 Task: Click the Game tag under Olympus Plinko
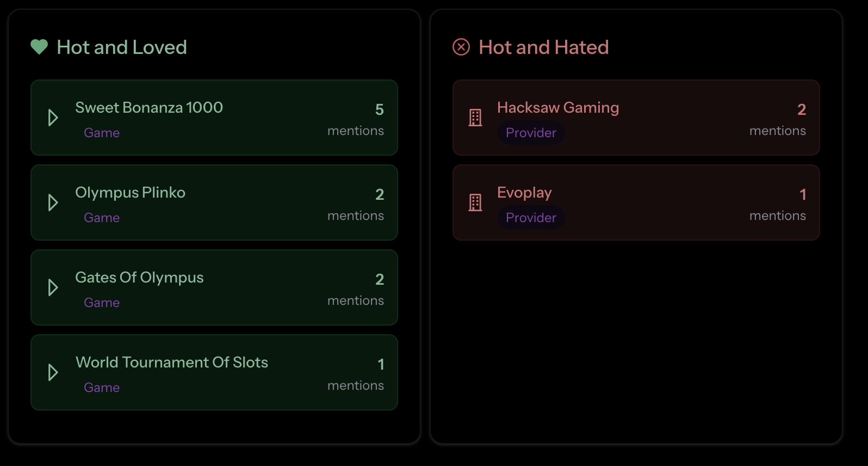pos(102,218)
